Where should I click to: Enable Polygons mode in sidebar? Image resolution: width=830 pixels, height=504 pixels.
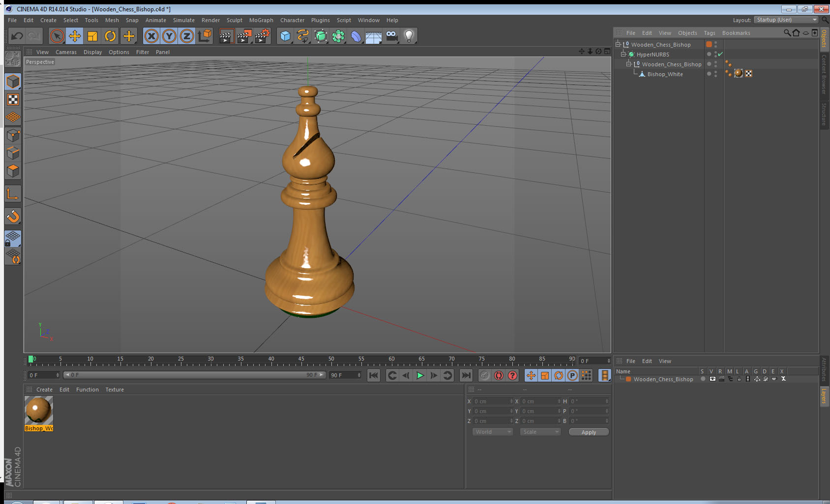point(13,171)
